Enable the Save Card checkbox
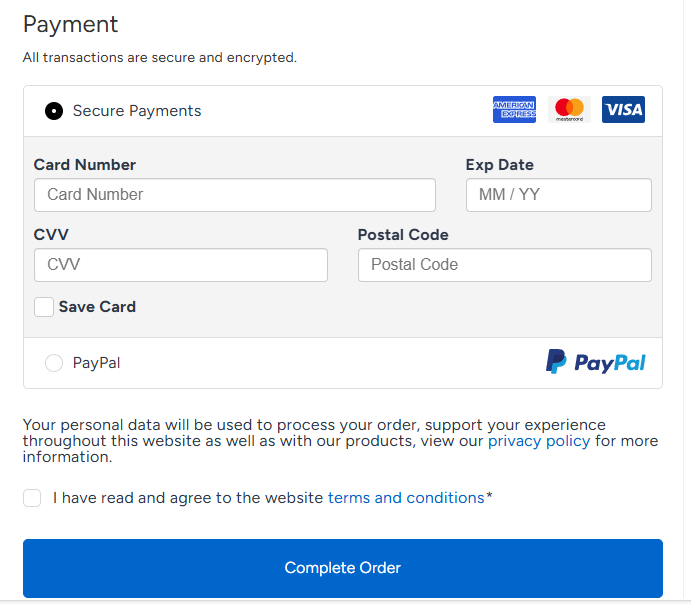This screenshot has height=604, width=691. coord(44,307)
